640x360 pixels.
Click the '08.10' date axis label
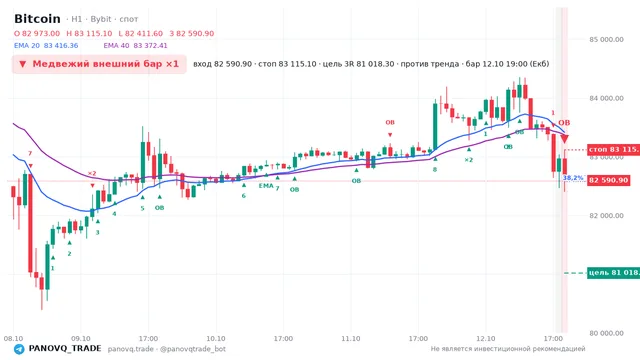[13, 339]
